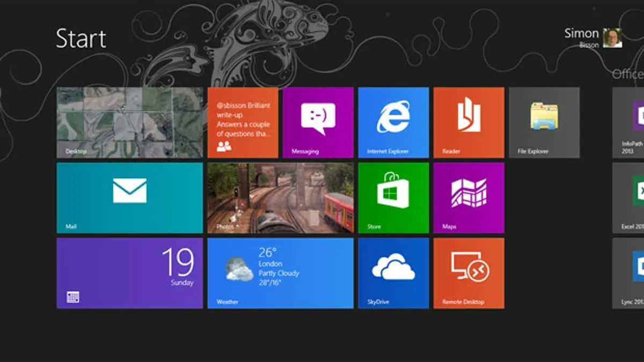Launch the Reader app tile
The width and height of the screenshot is (644, 362).
tap(469, 123)
